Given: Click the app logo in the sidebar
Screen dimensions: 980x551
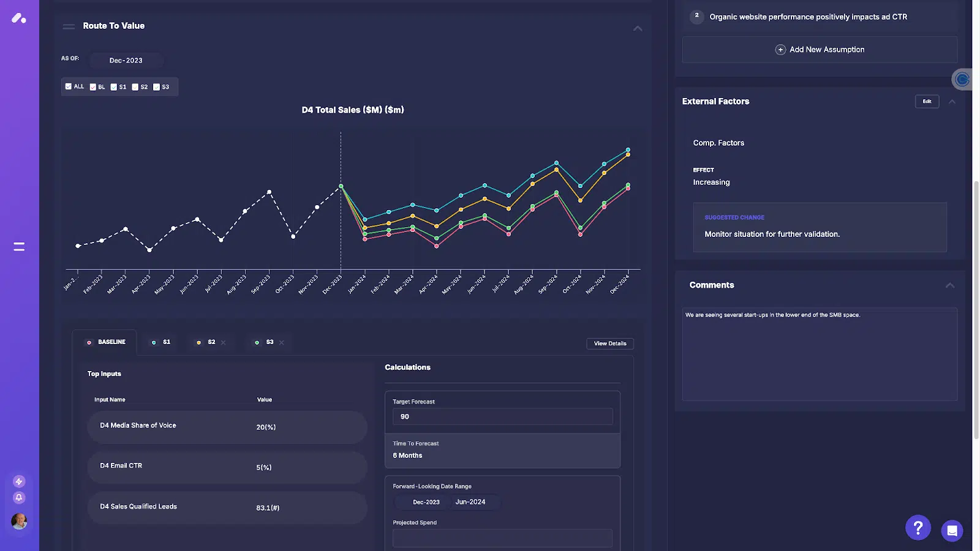Looking at the screenshot, I should tap(19, 18).
